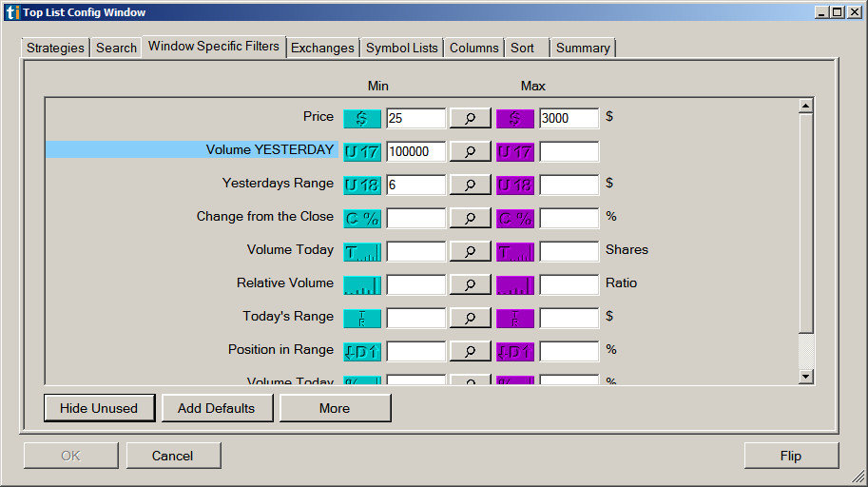Open magnifier search for Today's Range
The height and width of the screenshot is (487, 868).
pos(470,318)
